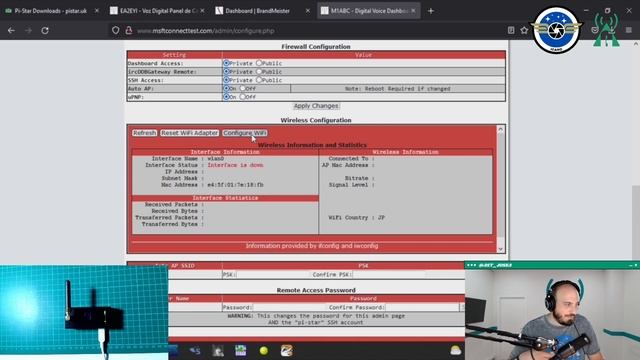Image resolution: width=640 pixels, height=360 pixels.
Task: Open the tracking protection shield icon
Action: coord(116,31)
